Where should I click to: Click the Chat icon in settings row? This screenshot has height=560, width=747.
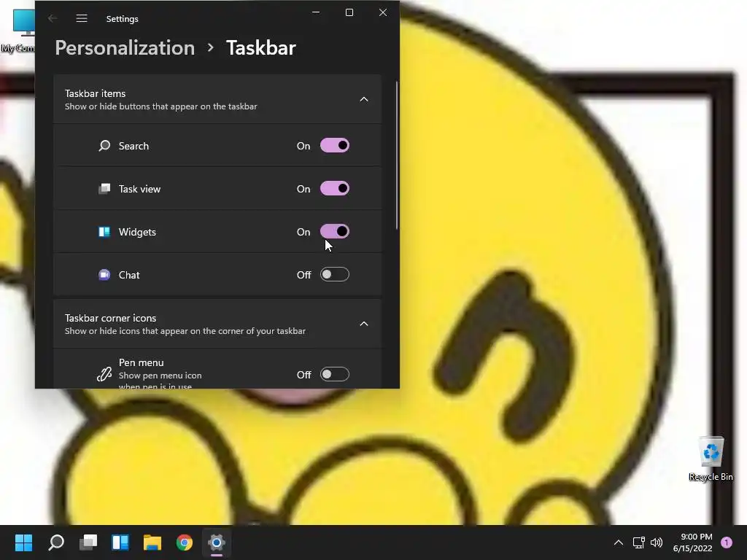pyautogui.click(x=104, y=275)
